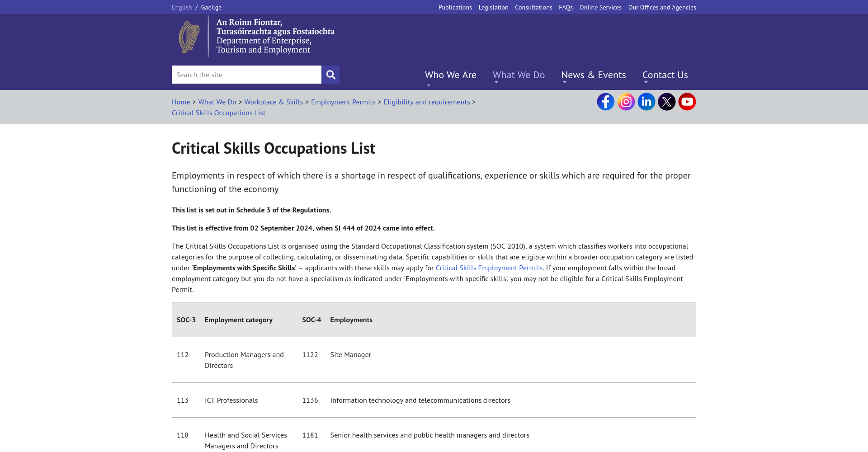
Task: Open the X (Twitter) social icon
Action: coord(666,102)
